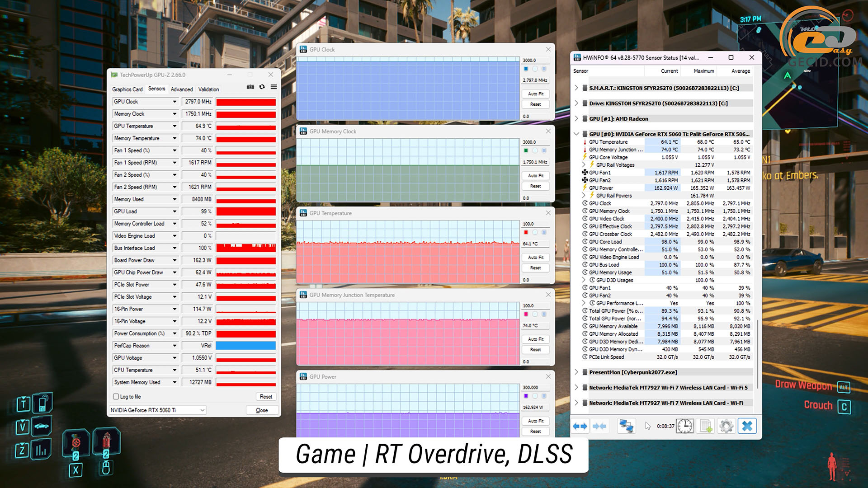This screenshot has height=488, width=868.
Task: Click Close button in GPU-Z
Action: click(262, 410)
